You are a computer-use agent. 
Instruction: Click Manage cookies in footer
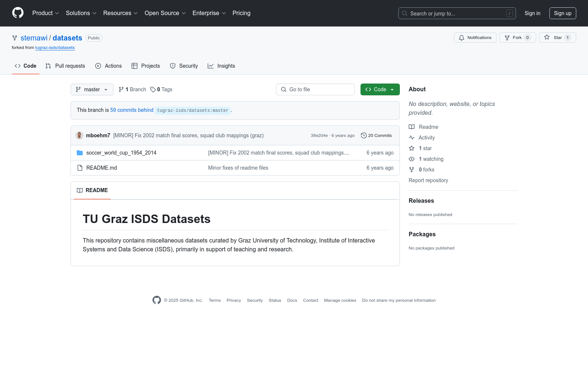coord(340,300)
